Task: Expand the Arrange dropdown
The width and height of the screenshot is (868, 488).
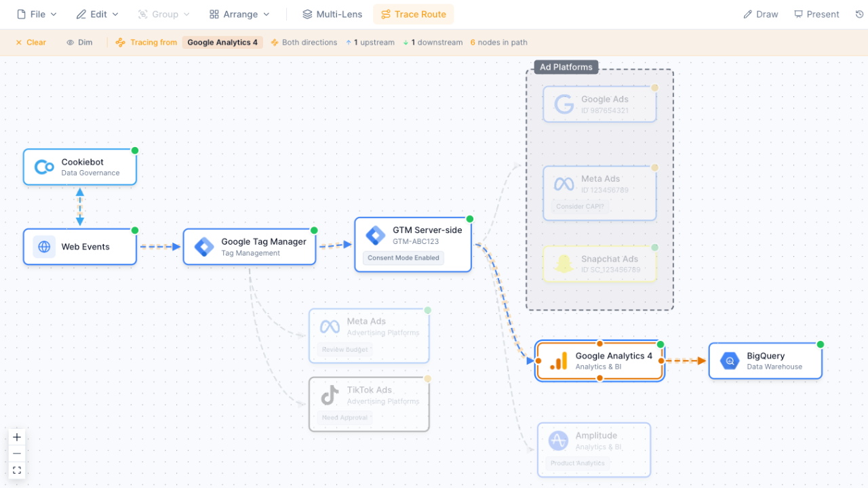Action: coord(239,14)
